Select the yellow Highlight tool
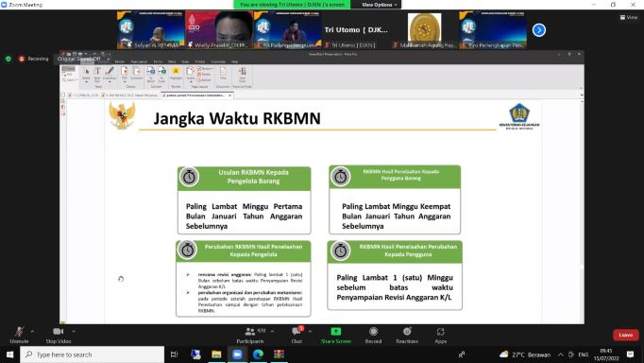Image resolution: width=644 pixels, height=363 pixels. [x=176, y=73]
